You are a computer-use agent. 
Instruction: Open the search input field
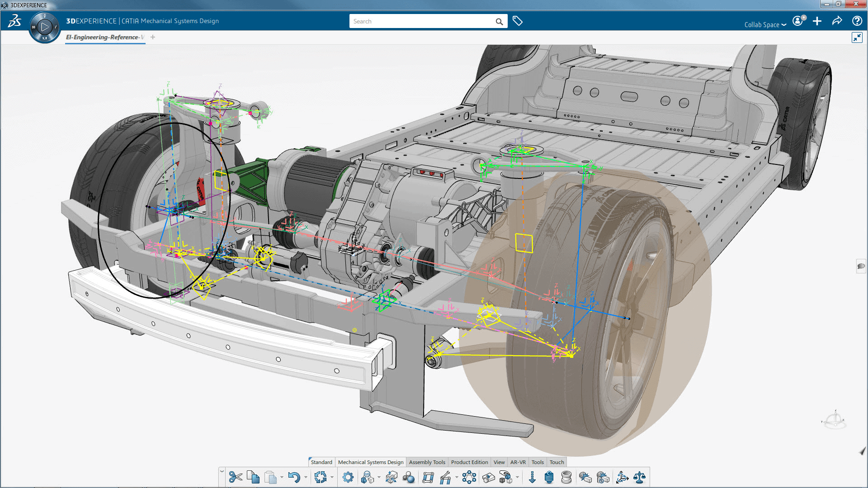point(422,21)
